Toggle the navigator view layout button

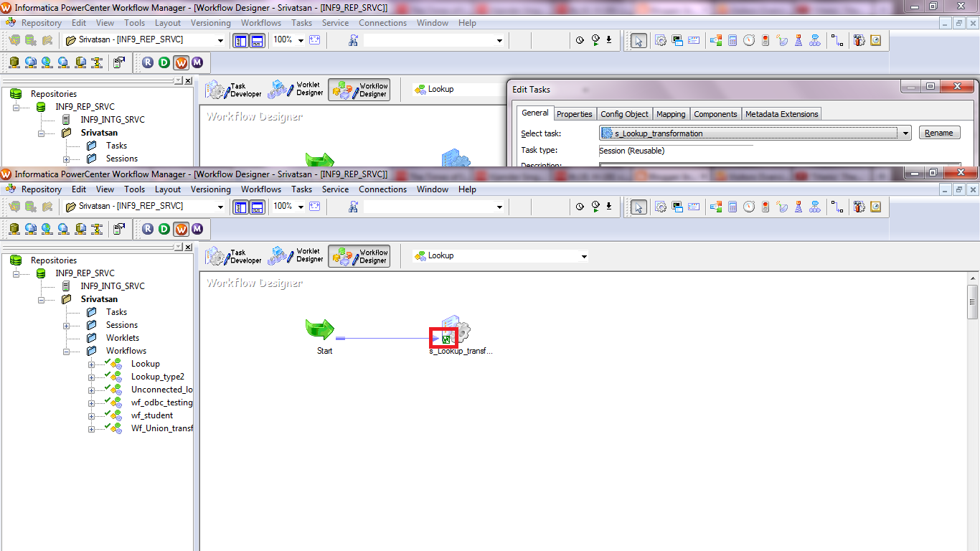pyautogui.click(x=241, y=206)
